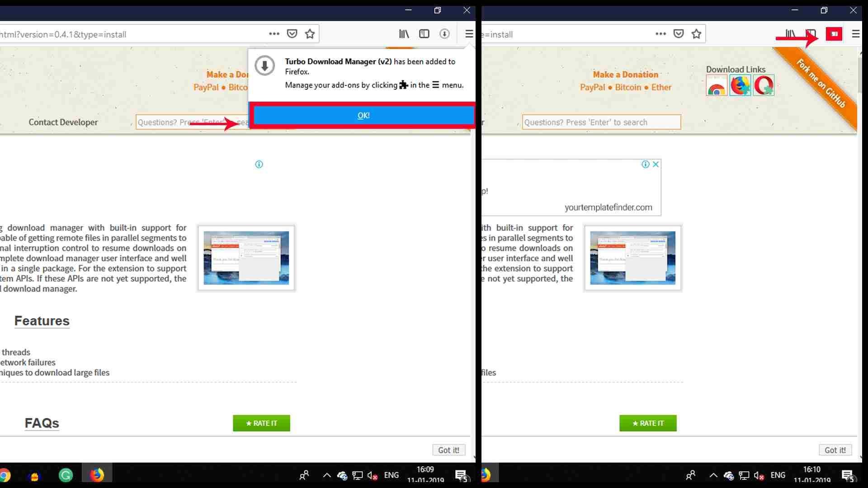This screenshot has height=488, width=868.
Task: Open Chrome download link icon
Action: tap(717, 86)
